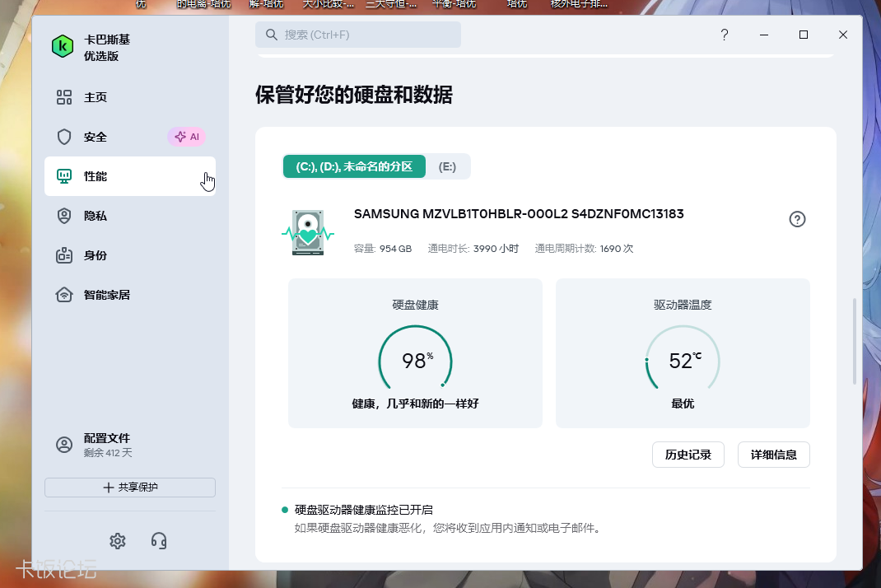The image size is (881, 588).
Task: Open the 安全 security section
Action: (130, 137)
